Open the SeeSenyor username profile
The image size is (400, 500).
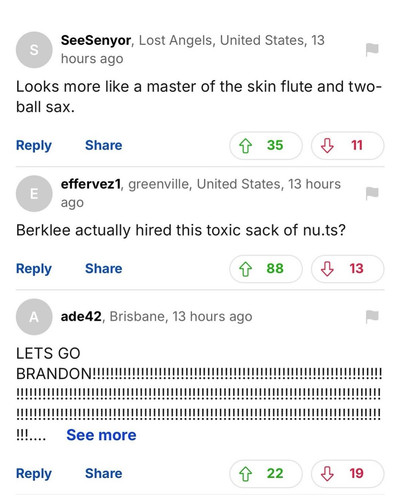coord(96,41)
